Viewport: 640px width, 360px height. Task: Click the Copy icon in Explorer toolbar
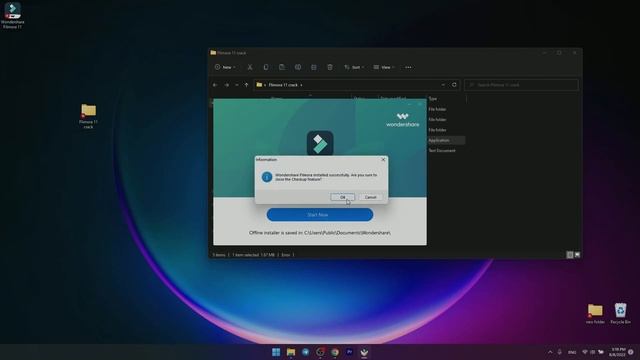266,67
